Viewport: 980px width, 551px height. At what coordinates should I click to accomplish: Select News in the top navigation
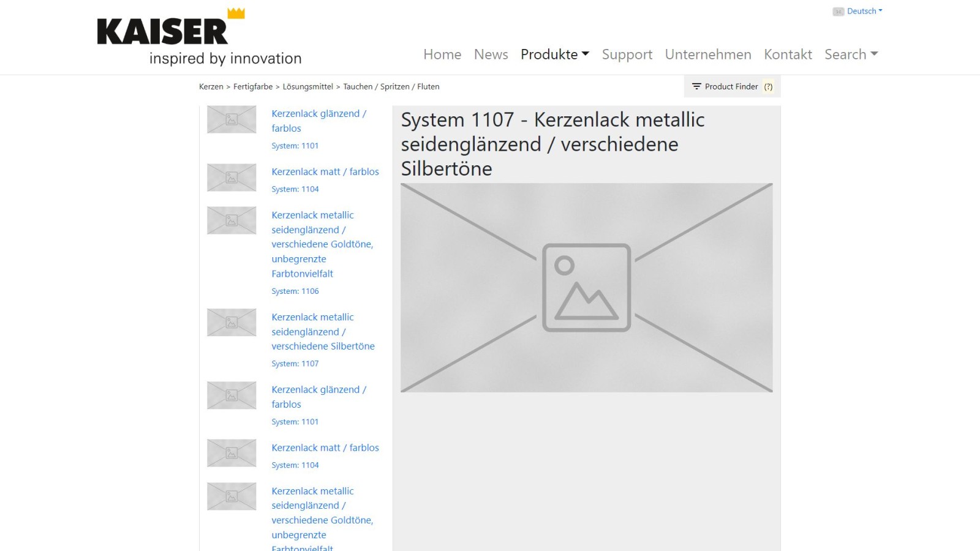(491, 54)
